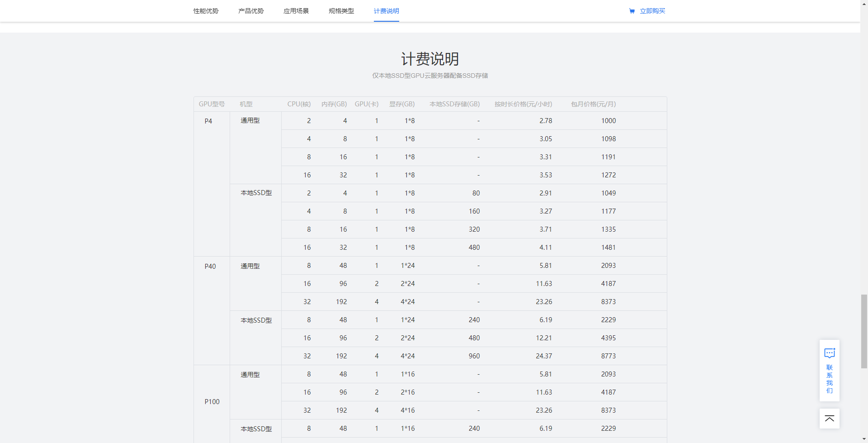Image resolution: width=868 pixels, height=443 pixels.
Task: Select the 计费说明 tab
Action: tap(386, 11)
